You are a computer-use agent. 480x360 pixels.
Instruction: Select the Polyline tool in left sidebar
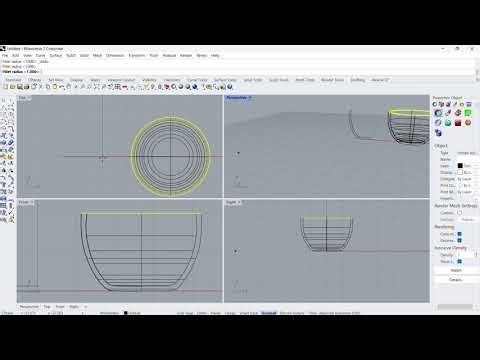(x=4, y=107)
